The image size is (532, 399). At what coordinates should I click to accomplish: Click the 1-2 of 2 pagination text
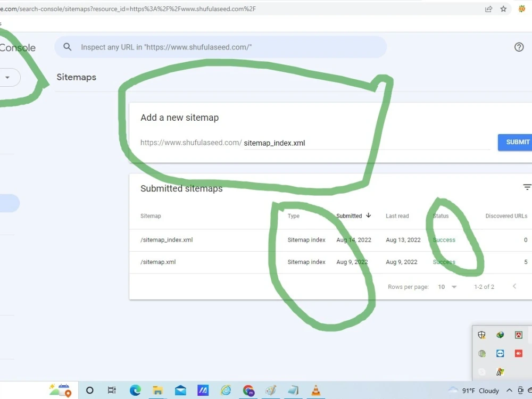(484, 287)
